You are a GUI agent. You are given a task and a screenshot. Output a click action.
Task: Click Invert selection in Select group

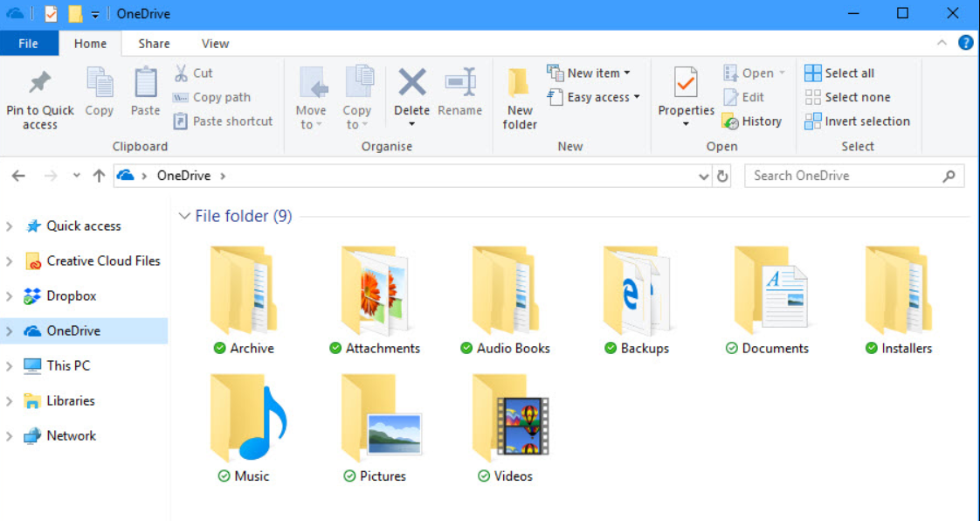(x=857, y=122)
